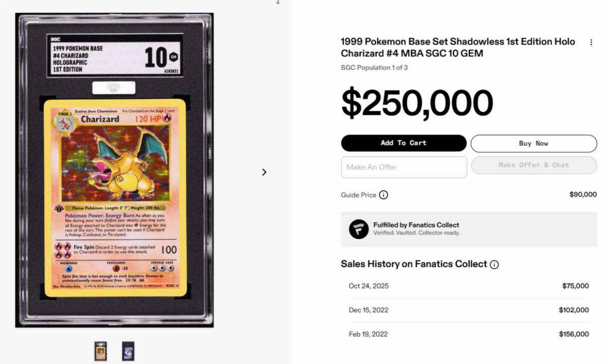Click the $90,000 guide price value

[583, 195]
